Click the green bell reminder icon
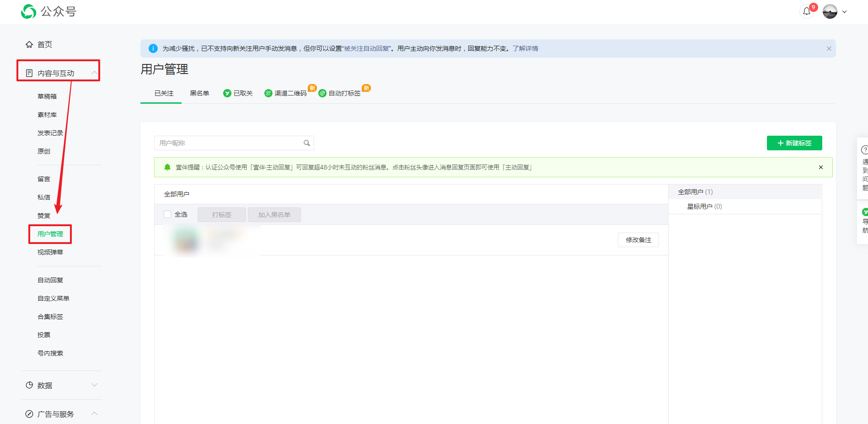This screenshot has height=424, width=868. point(167,167)
